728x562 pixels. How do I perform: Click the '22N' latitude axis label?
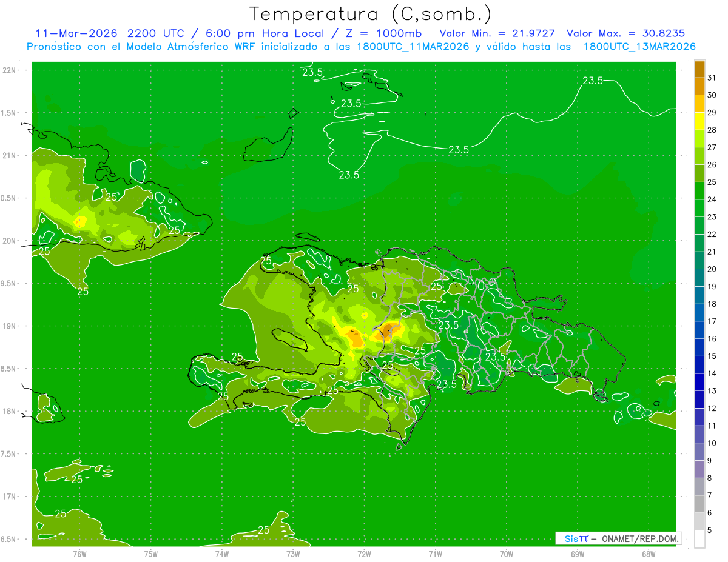pos(9,70)
